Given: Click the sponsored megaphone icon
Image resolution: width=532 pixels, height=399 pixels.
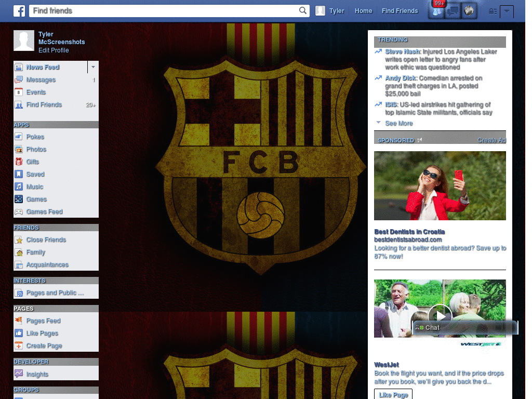Looking at the screenshot, I should [420, 140].
